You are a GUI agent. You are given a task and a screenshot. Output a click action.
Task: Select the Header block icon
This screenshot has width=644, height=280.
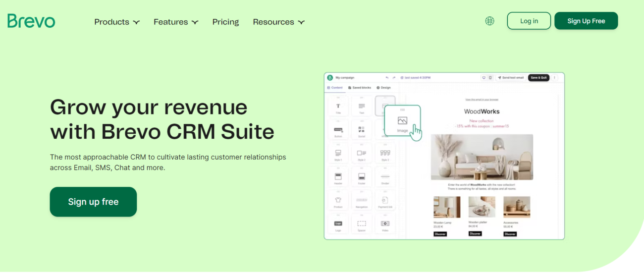click(338, 177)
